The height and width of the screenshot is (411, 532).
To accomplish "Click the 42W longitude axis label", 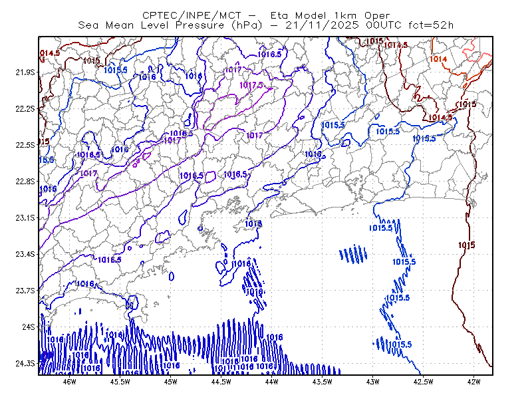I will click(x=473, y=382).
